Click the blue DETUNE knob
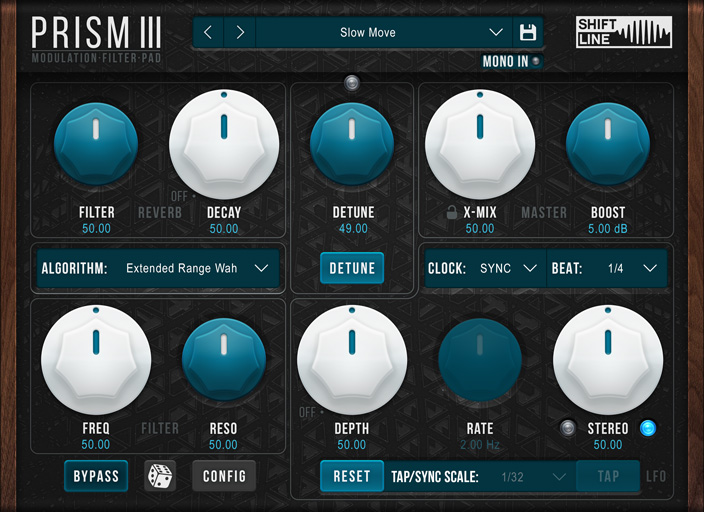 352,144
